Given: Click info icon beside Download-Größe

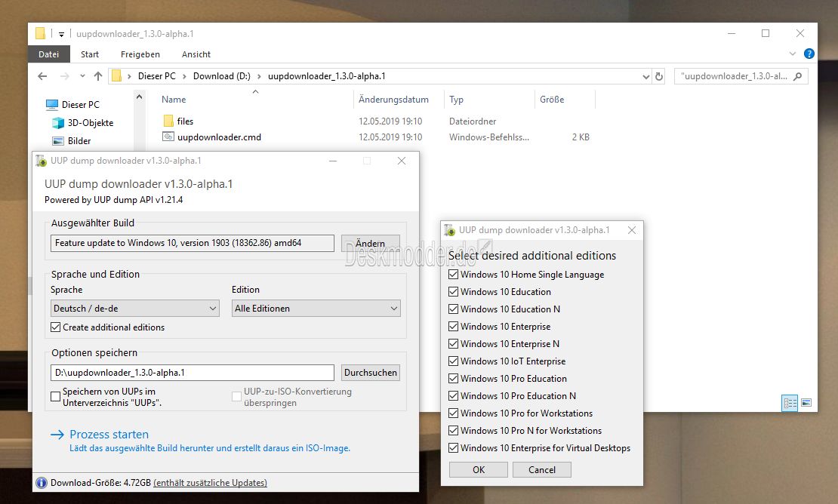Looking at the screenshot, I should (x=42, y=483).
